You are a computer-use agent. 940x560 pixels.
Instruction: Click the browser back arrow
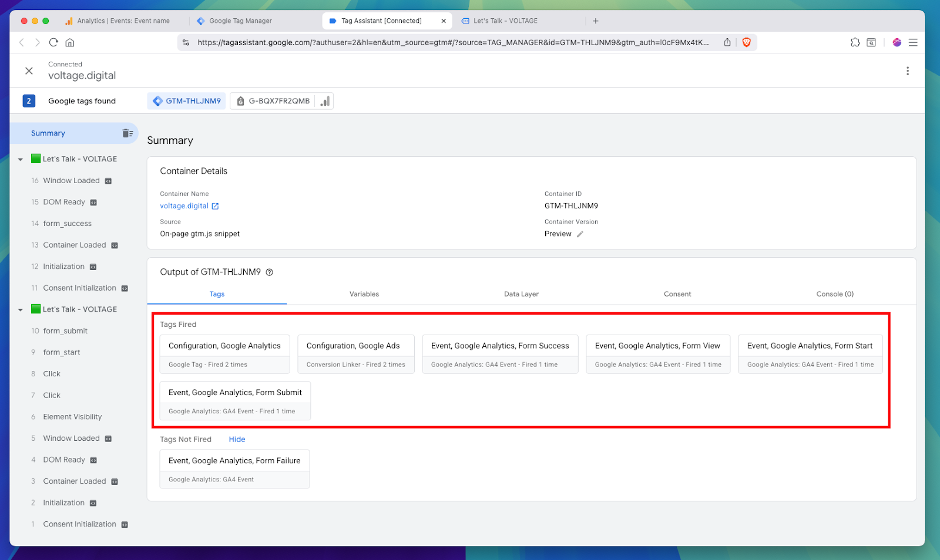pyautogui.click(x=22, y=42)
